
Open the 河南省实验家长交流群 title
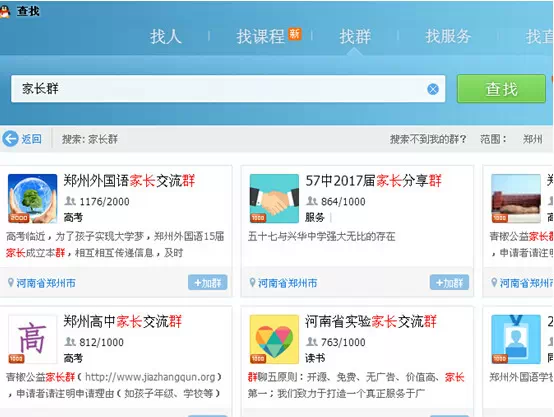(371, 322)
